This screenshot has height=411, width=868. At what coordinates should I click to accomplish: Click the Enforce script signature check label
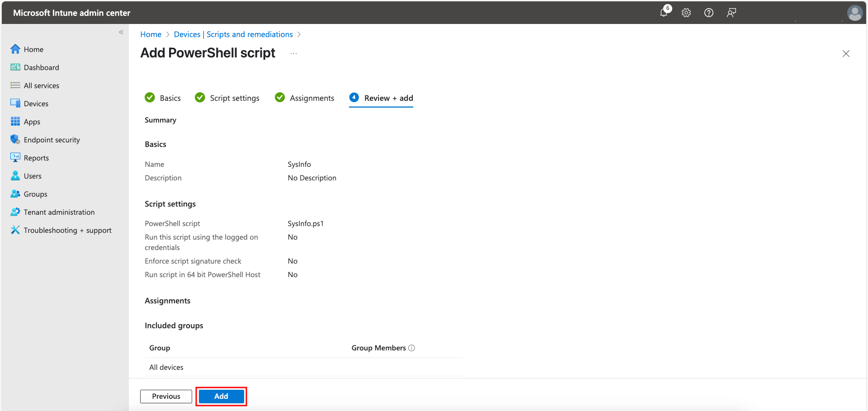tap(193, 261)
